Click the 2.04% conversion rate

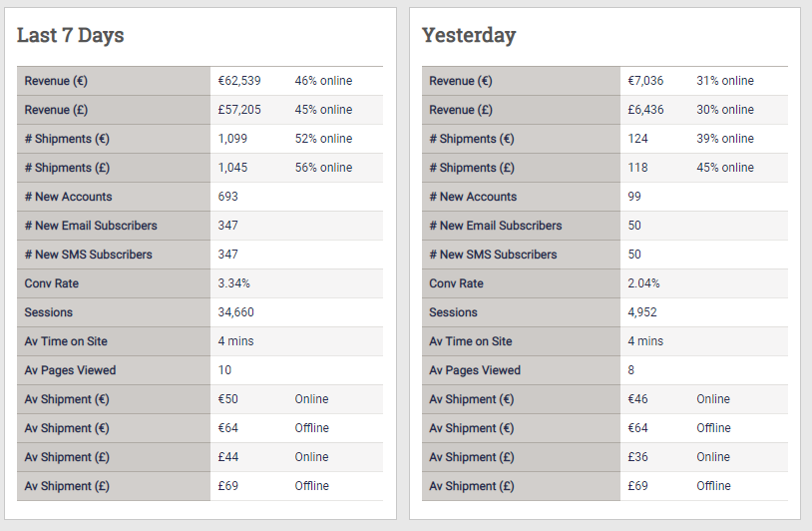[x=643, y=283]
